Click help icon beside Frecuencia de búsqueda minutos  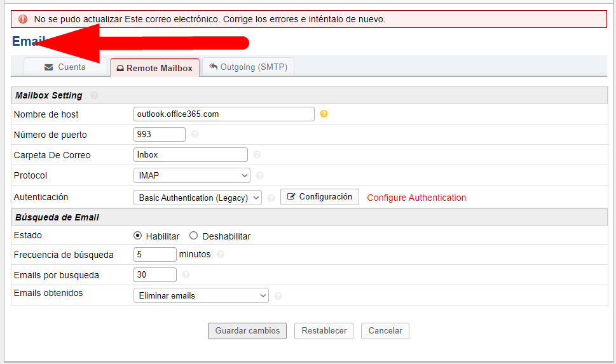221,255
